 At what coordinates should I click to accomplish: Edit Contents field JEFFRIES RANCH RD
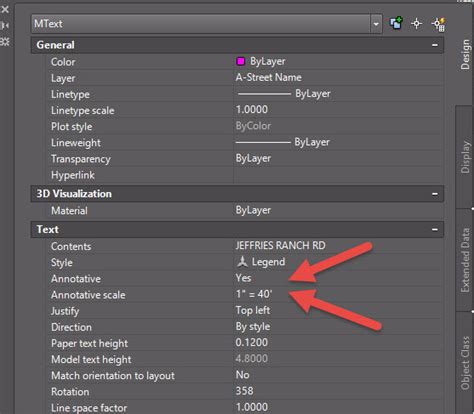[280, 246]
